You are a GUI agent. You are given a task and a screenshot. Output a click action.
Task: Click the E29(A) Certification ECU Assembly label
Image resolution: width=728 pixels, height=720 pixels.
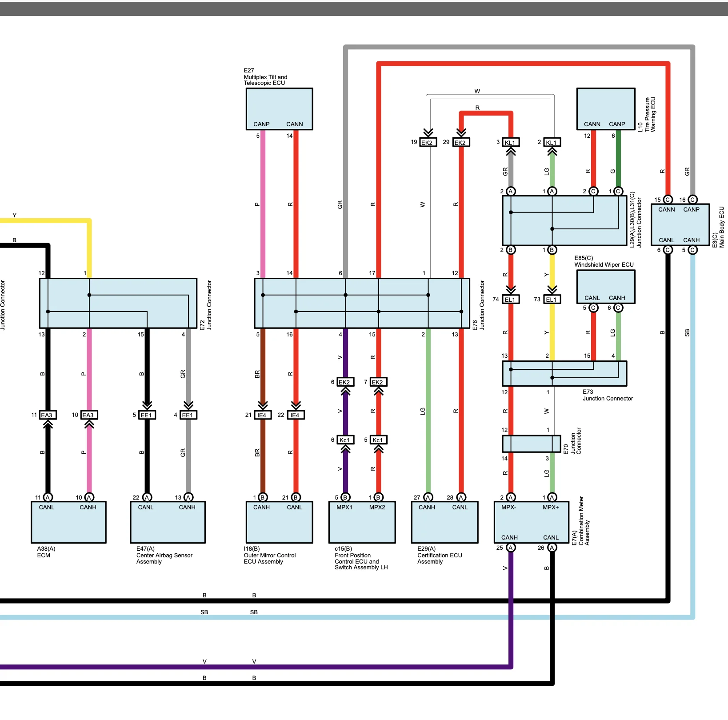click(440, 555)
